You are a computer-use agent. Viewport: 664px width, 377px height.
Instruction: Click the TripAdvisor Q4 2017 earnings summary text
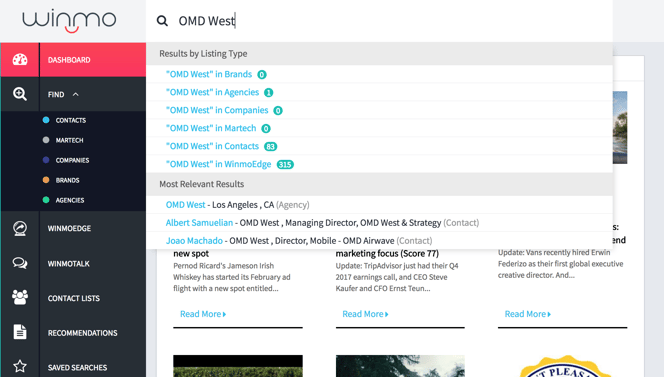click(397, 277)
